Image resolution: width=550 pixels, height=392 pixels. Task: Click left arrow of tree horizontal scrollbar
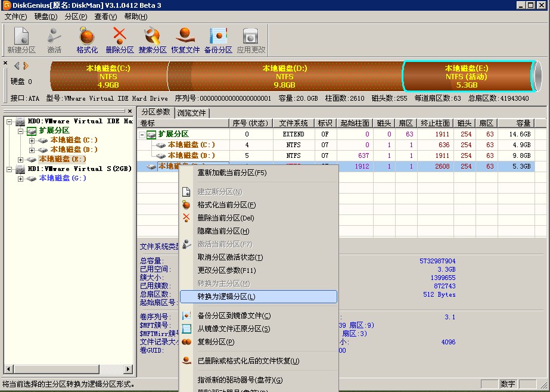coord(8,369)
